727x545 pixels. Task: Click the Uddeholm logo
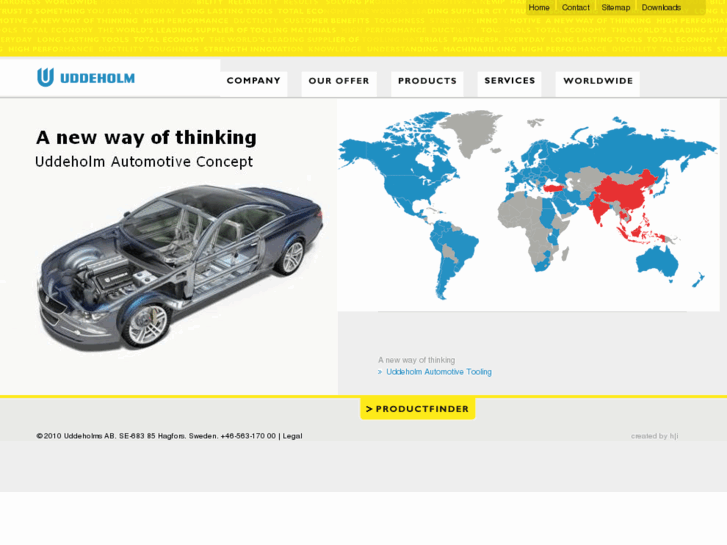[x=86, y=77]
